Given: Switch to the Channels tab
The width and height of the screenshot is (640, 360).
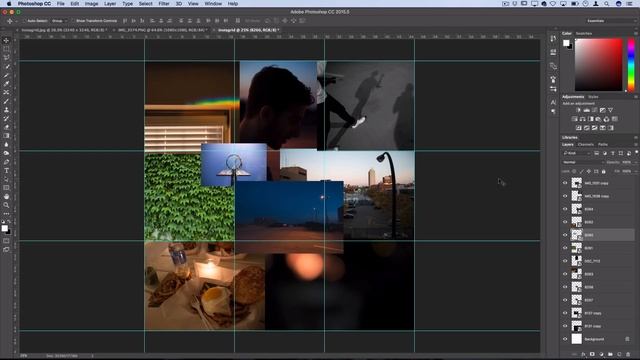Looking at the screenshot, I should pos(585,144).
